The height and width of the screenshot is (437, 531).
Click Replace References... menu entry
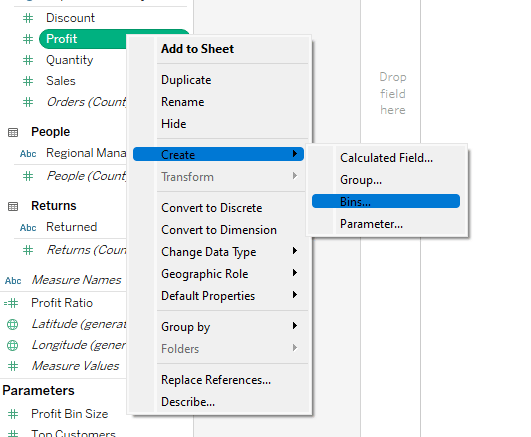pyautogui.click(x=218, y=380)
